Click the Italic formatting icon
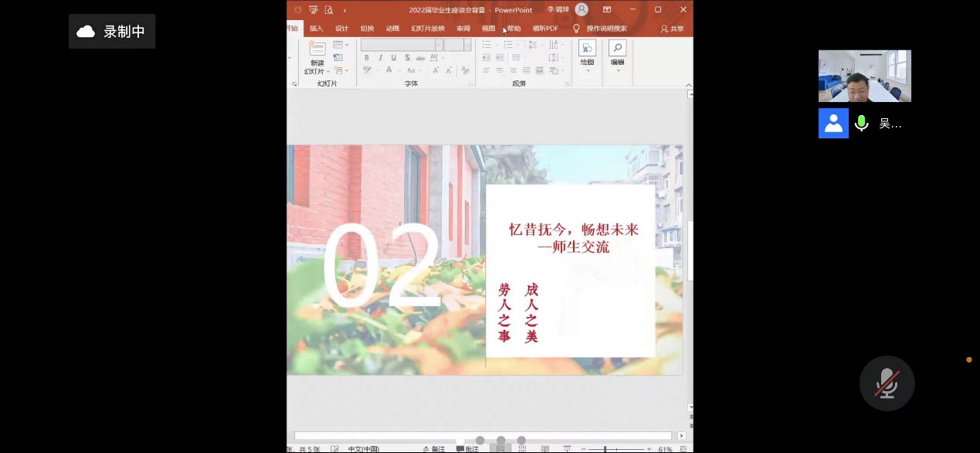980x453 pixels. pyautogui.click(x=380, y=58)
